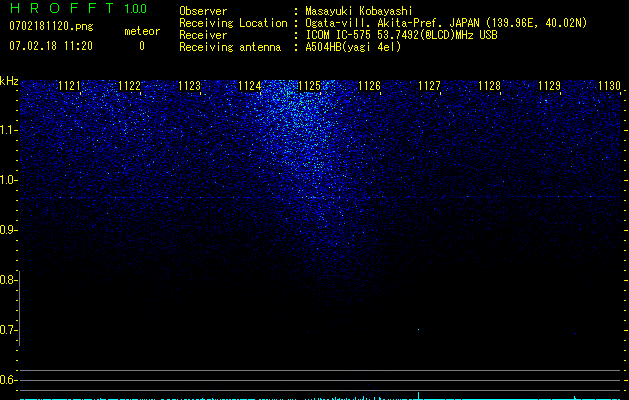The height and width of the screenshot is (400, 629).
Task: Click the meteor count value 0
Action: click(x=142, y=46)
